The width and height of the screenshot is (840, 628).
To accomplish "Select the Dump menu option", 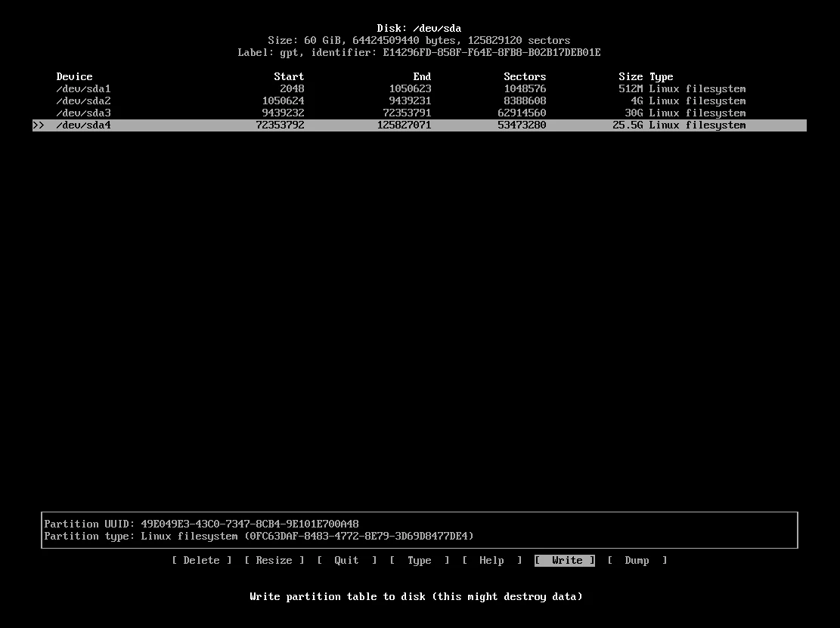I will point(637,560).
